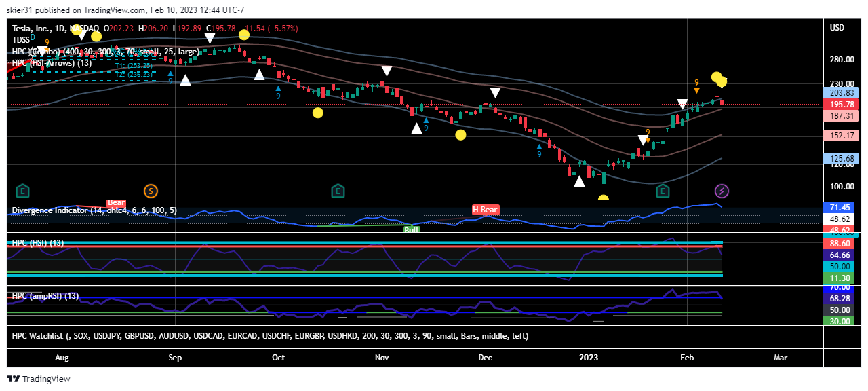Click the white down triangle near February start
868x391 pixels.
click(x=682, y=105)
